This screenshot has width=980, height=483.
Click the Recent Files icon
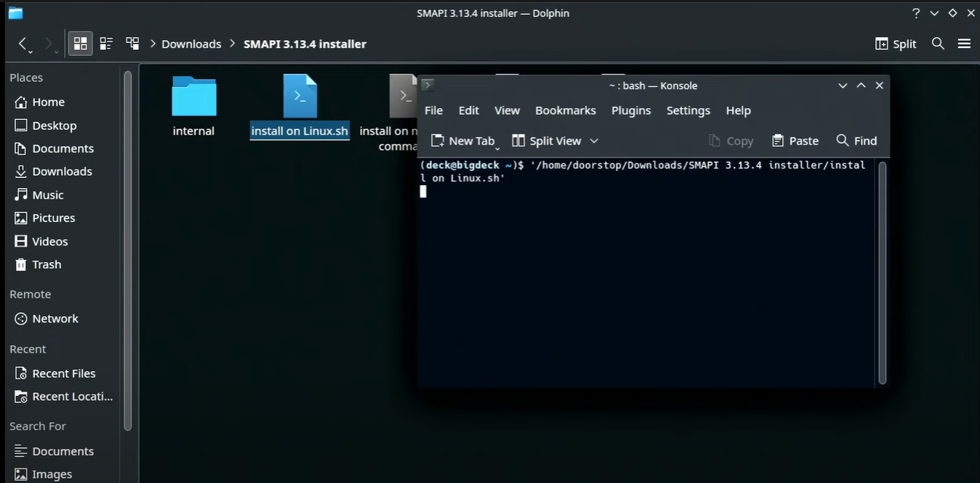click(20, 373)
